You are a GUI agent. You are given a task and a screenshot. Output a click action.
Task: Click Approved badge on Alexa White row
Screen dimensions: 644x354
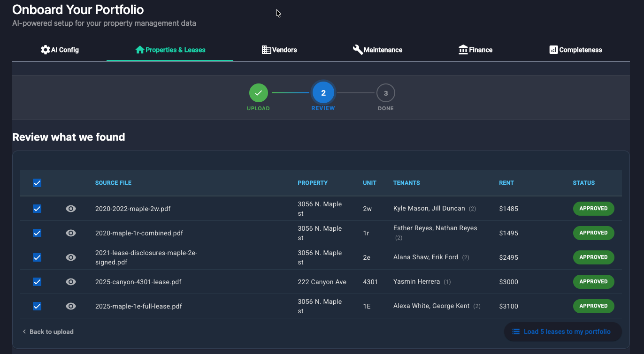(x=593, y=306)
